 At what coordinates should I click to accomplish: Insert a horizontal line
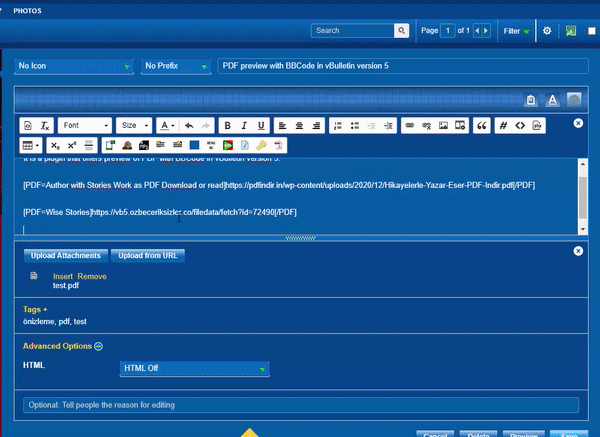point(89,145)
